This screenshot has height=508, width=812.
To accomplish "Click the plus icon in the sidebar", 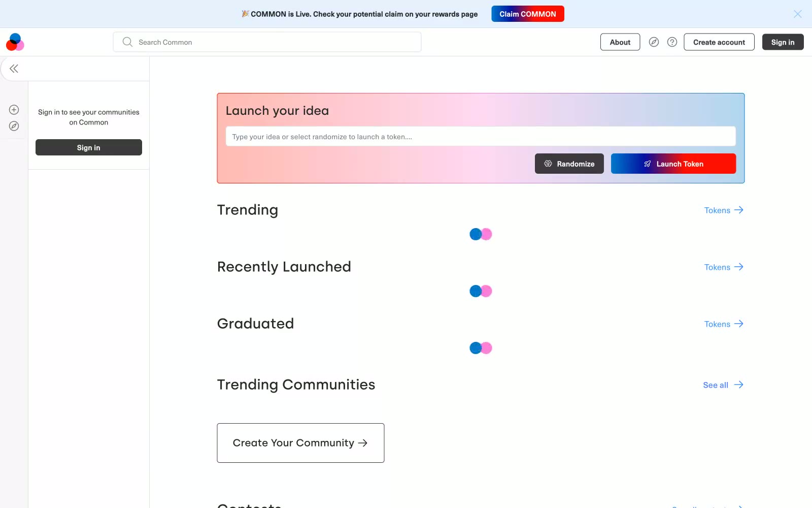I will coord(14,110).
